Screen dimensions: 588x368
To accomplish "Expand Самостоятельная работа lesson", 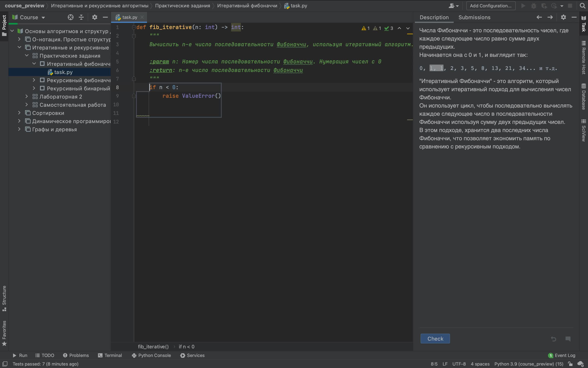I will [27, 104].
